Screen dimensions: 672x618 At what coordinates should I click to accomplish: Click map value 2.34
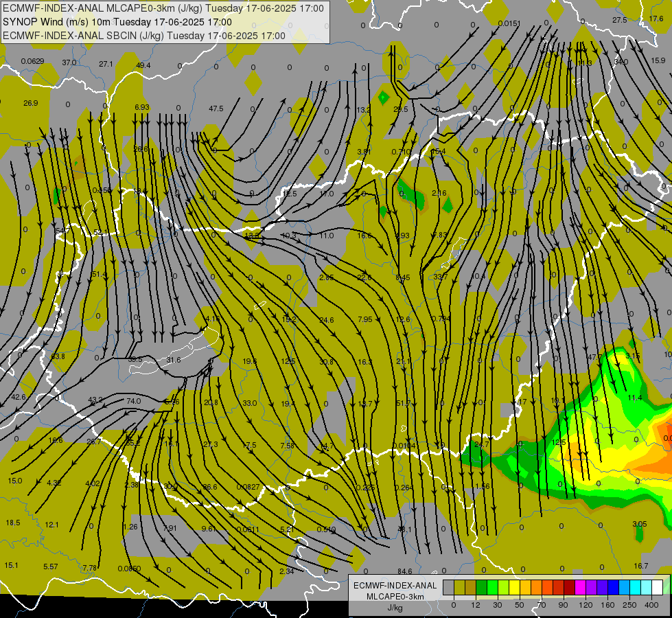tap(287, 571)
